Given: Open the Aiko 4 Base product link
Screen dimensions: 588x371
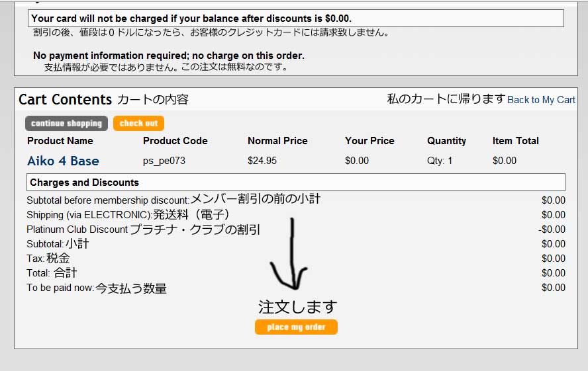Looking at the screenshot, I should pyautogui.click(x=63, y=161).
